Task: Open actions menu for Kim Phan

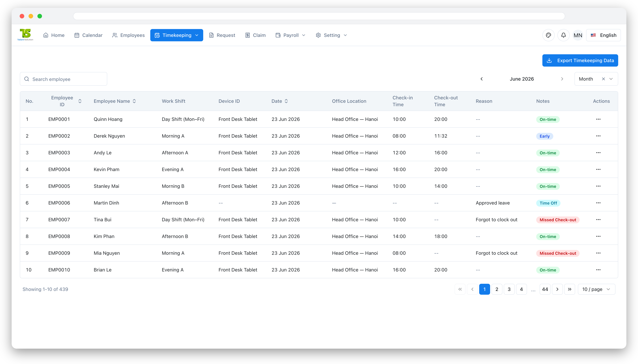Action: (x=598, y=236)
